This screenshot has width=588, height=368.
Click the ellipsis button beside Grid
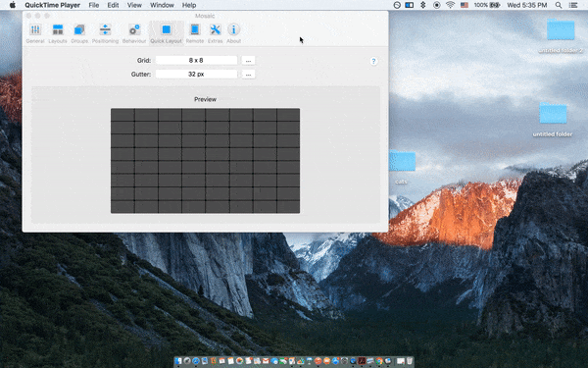coord(248,61)
